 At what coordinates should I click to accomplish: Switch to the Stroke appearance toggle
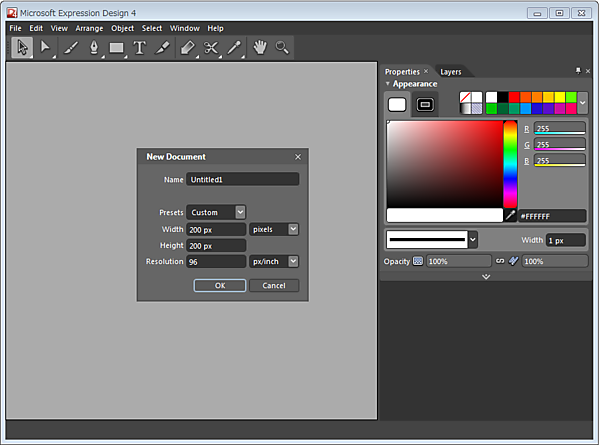click(425, 104)
